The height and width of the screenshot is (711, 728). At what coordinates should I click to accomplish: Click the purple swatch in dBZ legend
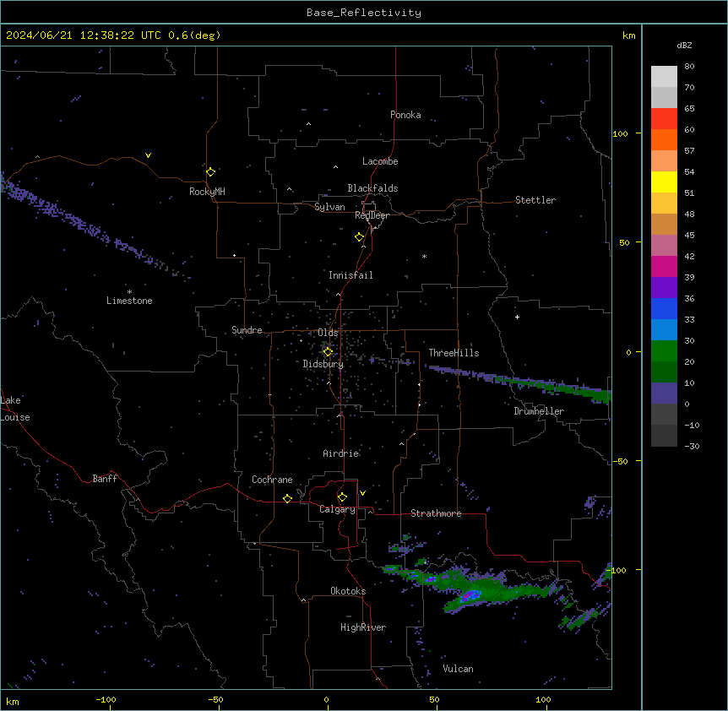pyautogui.click(x=664, y=287)
